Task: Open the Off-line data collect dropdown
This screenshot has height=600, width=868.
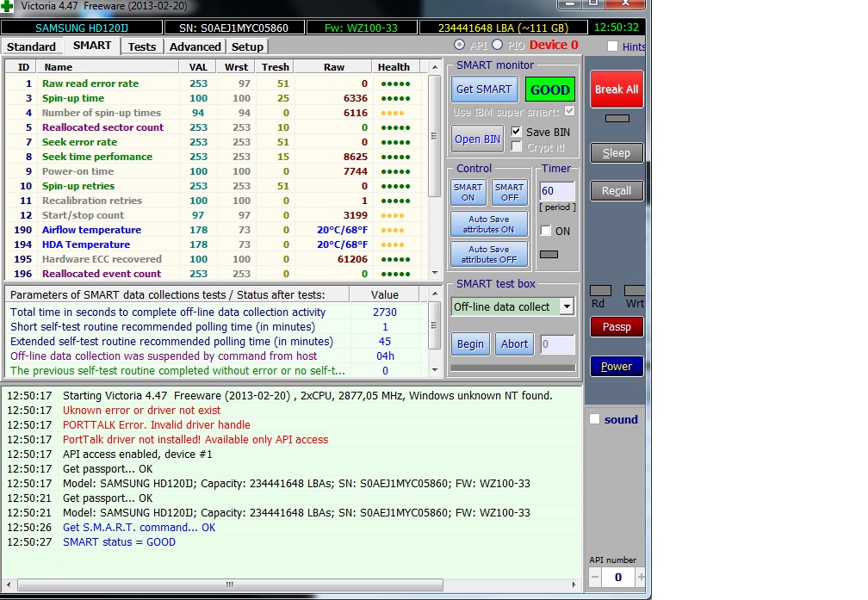Action: pos(566,306)
